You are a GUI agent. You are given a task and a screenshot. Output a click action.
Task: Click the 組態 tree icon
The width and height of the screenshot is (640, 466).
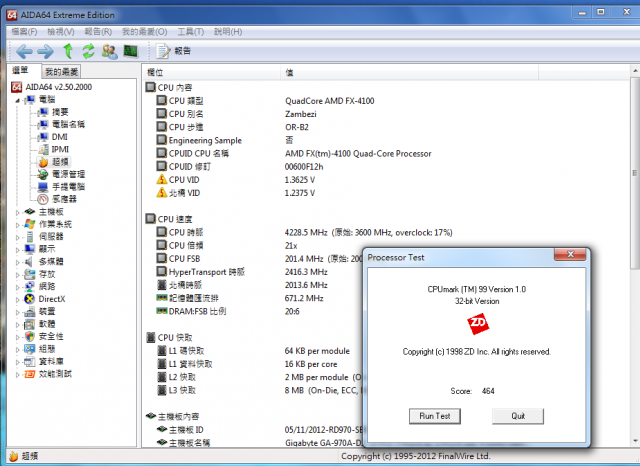pyautogui.click(x=29, y=349)
